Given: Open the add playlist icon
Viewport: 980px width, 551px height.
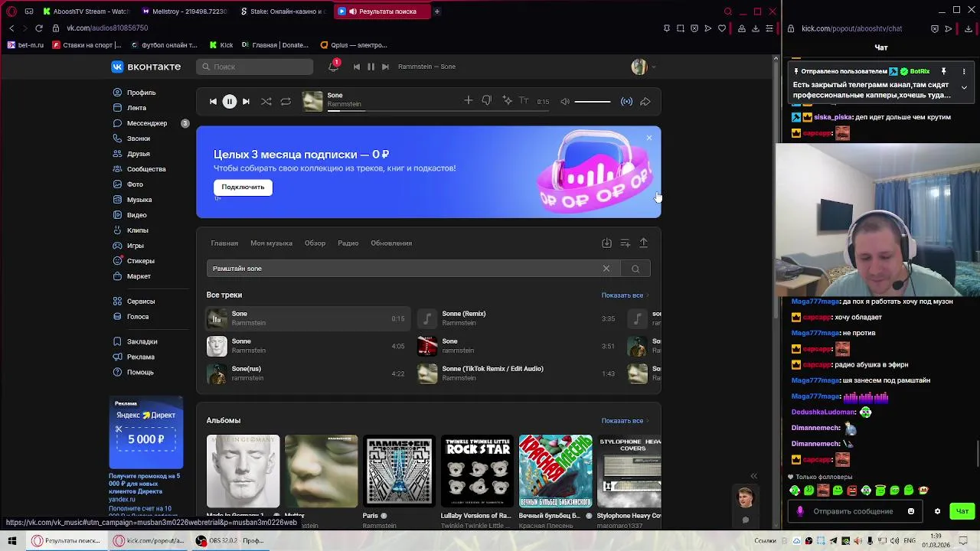Looking at the screenshot, I should pos(625,243).
